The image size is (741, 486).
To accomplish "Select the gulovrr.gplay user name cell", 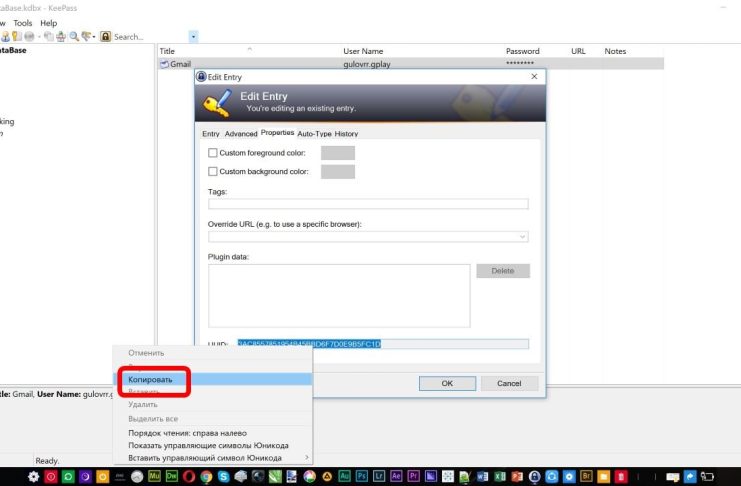I will click(x=367, y=64).
